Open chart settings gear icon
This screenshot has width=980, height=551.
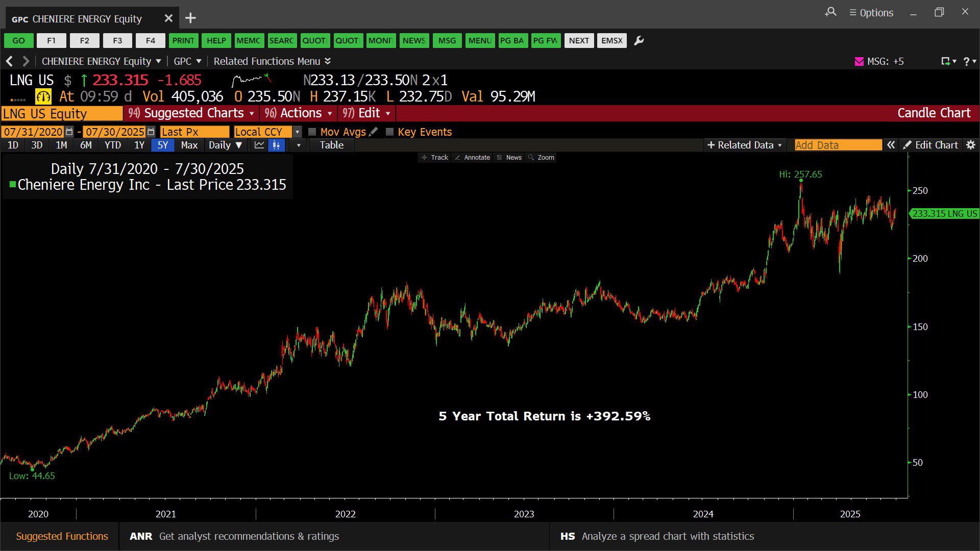click(971, 145)
